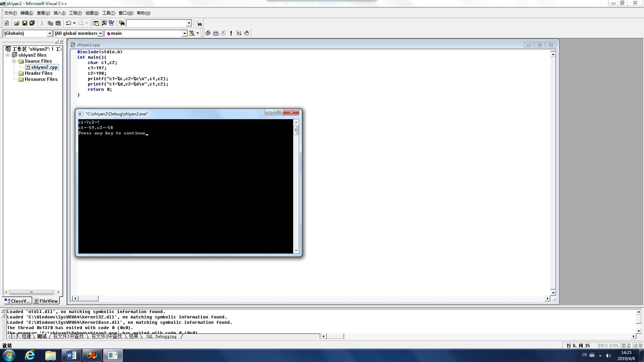Switch to the 在文件2中查找 output tab
This screenshot has height=362, width=644.
point(107,336)
